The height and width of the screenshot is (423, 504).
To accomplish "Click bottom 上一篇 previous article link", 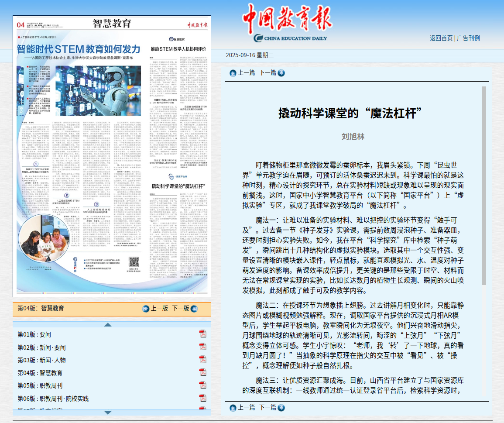I will [x=246, y=407].
